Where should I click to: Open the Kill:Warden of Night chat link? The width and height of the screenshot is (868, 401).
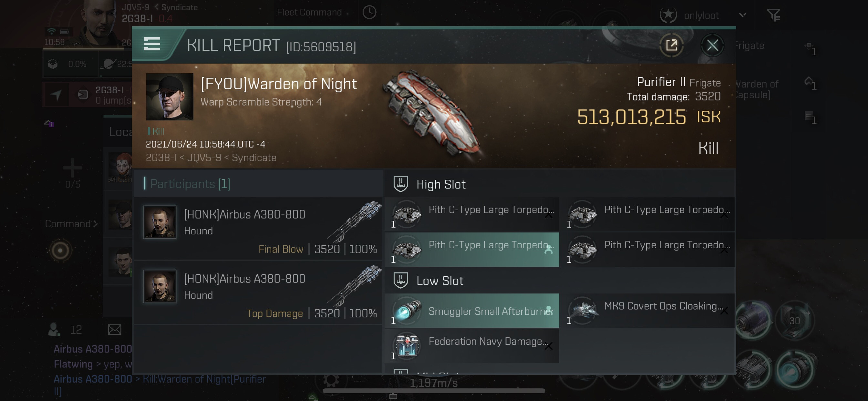tap(204, 379)
